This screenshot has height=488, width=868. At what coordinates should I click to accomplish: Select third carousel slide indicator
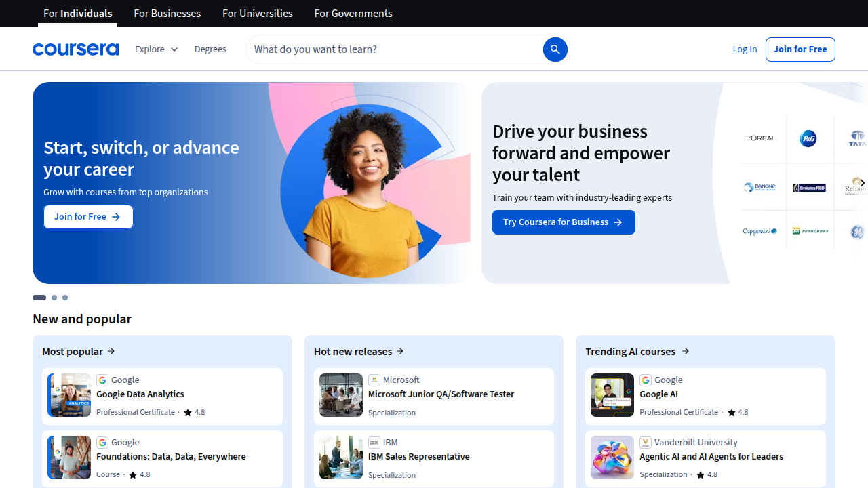(x=65, y=298)
